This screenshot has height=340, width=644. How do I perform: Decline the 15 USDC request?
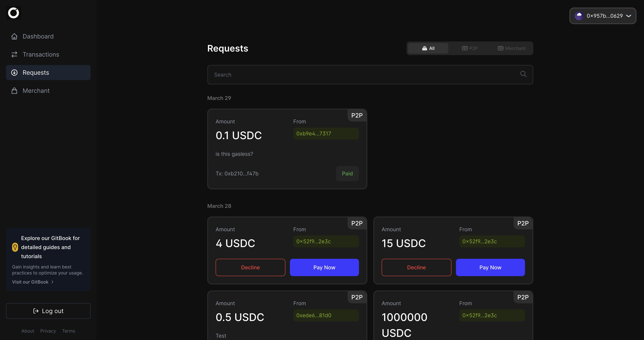(x=416, y=267)
